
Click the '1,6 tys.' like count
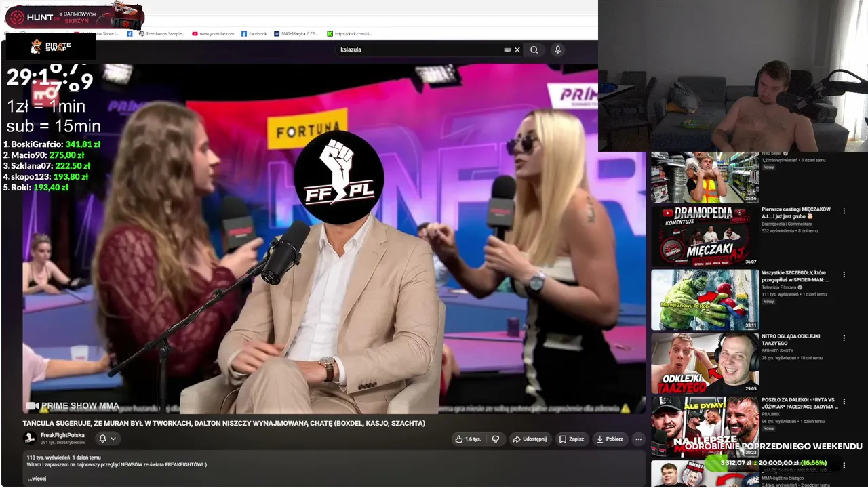coord(473,439)
